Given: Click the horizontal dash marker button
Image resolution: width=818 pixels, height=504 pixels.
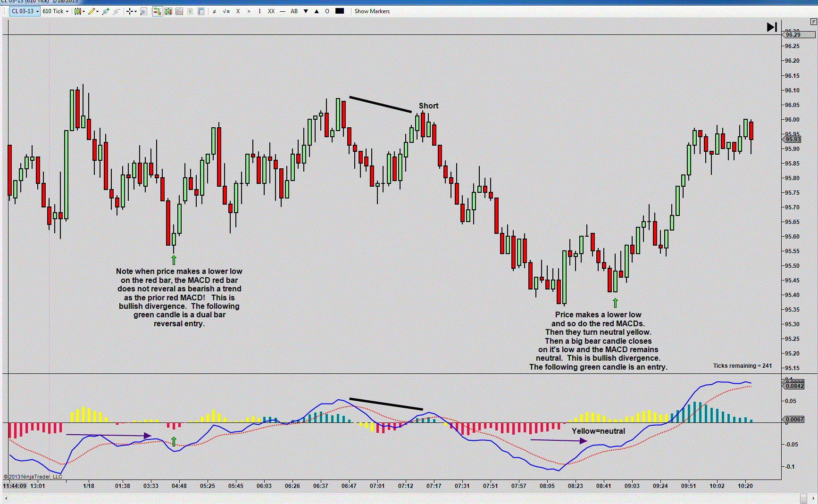Looking at the screenshot, I should [283, 11].
